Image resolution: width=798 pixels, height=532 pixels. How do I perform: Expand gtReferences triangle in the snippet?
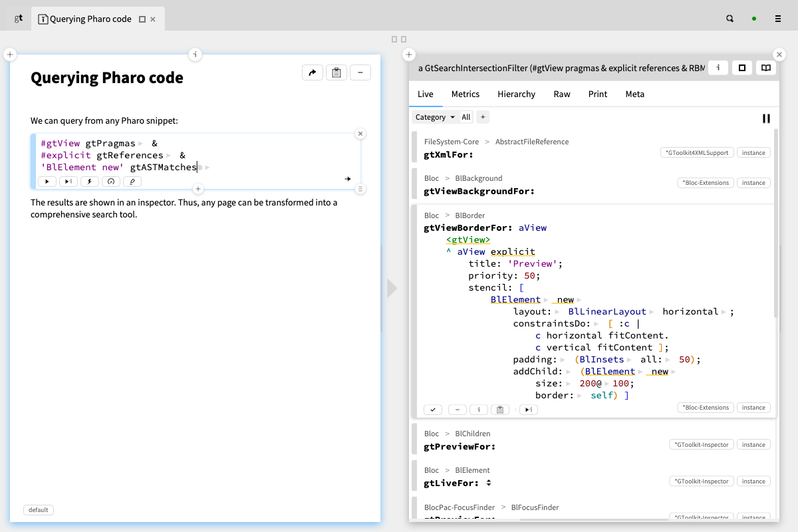(x=168, y=156)
